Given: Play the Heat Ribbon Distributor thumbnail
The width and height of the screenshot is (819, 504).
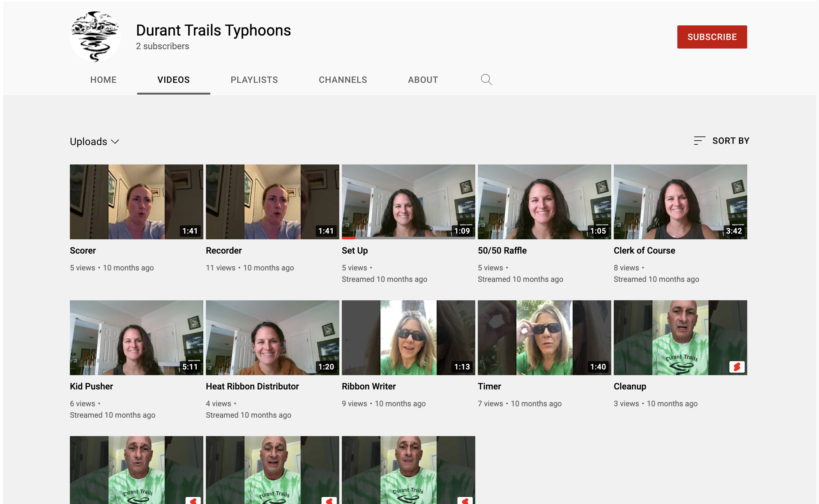Looking at the screenshot, I should pos(272,338).
